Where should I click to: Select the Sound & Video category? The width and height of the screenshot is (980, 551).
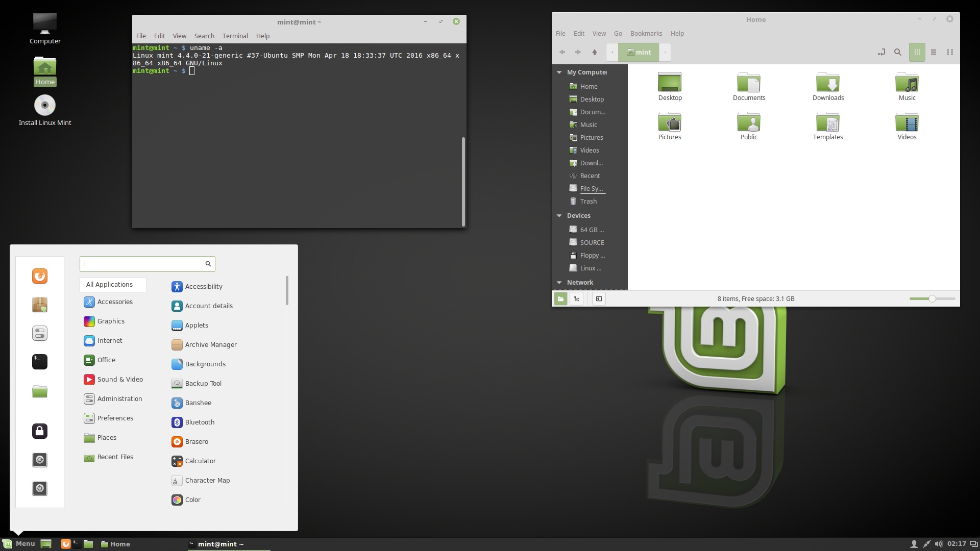[113, 380]
